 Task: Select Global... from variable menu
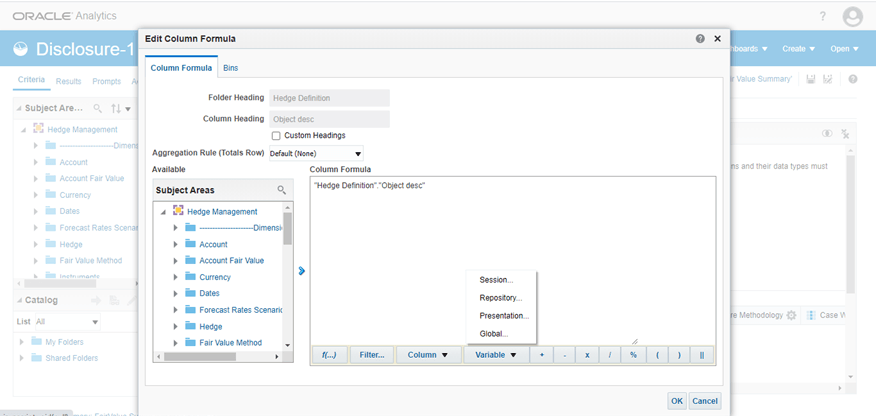point(494,334)
